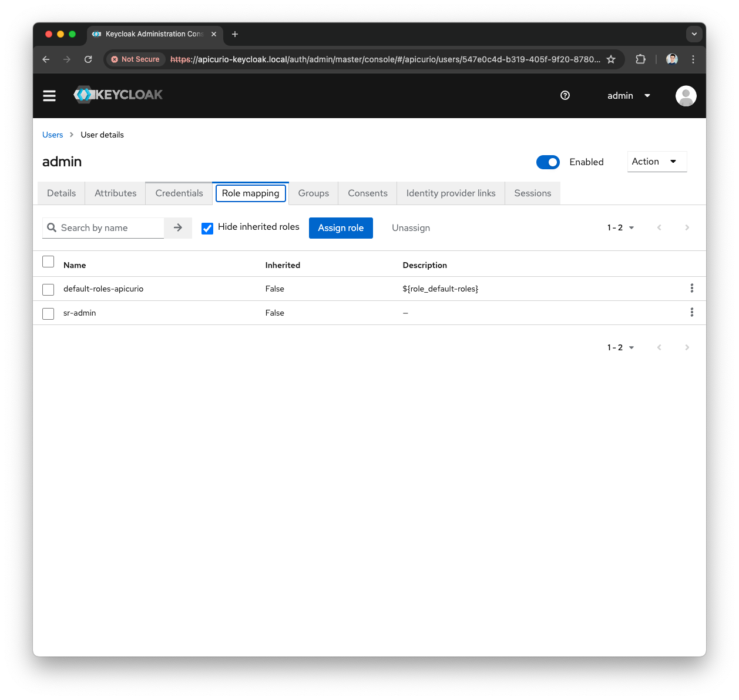Viewport: 739px width, 700px height.
Task: Open the Action dropdown
Action: (x=657, y=161)
